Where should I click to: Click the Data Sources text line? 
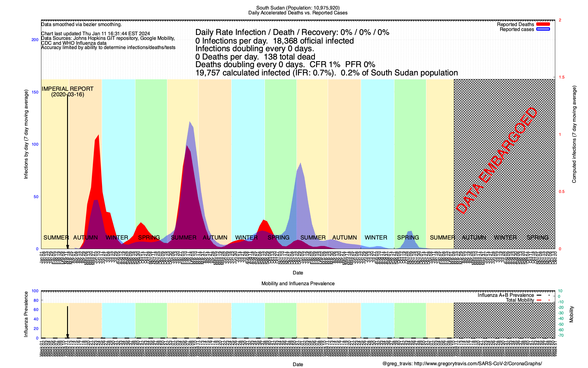[x=108, y=38]
